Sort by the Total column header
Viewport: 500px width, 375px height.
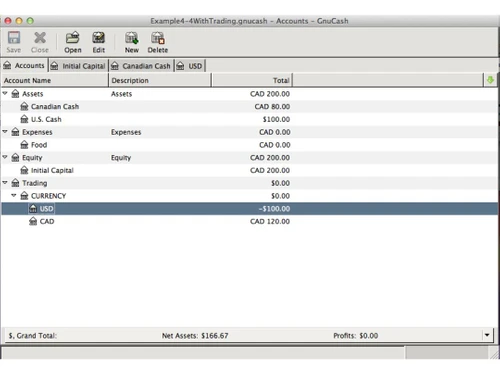(x=252, y=80)
